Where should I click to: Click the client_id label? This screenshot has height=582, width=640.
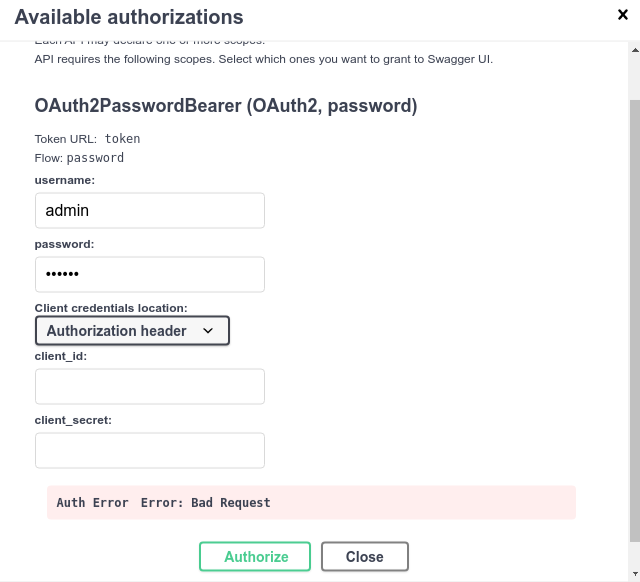[61, 356]
